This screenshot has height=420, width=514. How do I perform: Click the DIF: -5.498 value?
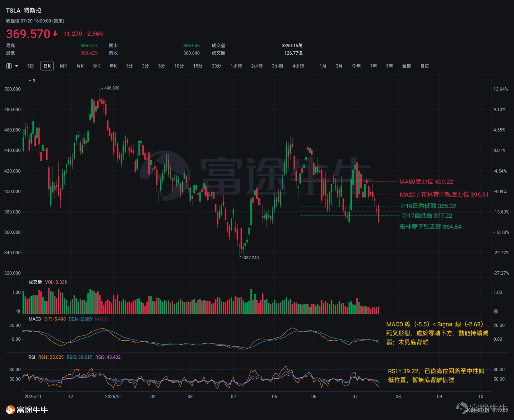point(55,319)
